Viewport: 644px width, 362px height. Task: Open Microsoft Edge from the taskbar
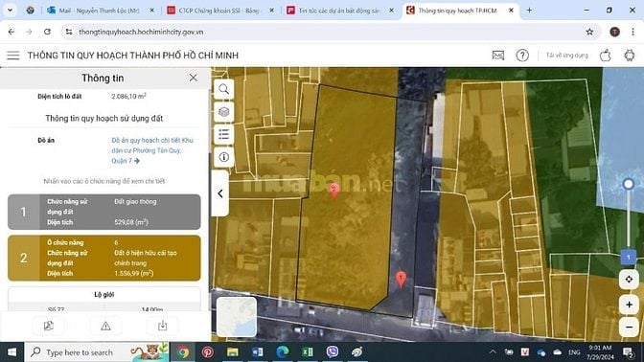point(282,352)
